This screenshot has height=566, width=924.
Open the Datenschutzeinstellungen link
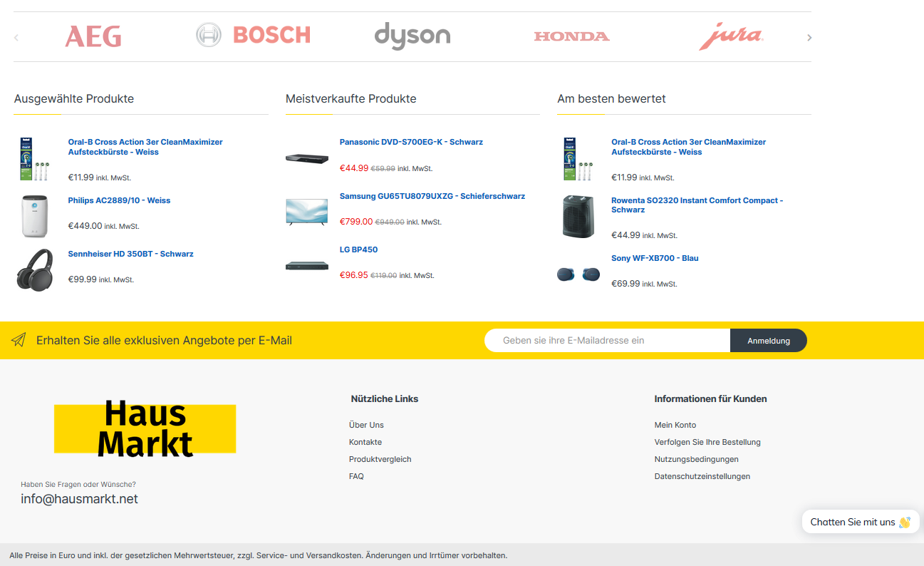click(x=702, y=476)
